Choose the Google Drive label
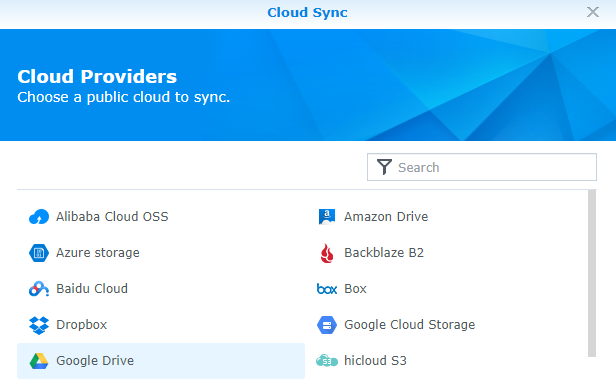The height and width of the screenshot is (379, 616). (x=95, y=361)
